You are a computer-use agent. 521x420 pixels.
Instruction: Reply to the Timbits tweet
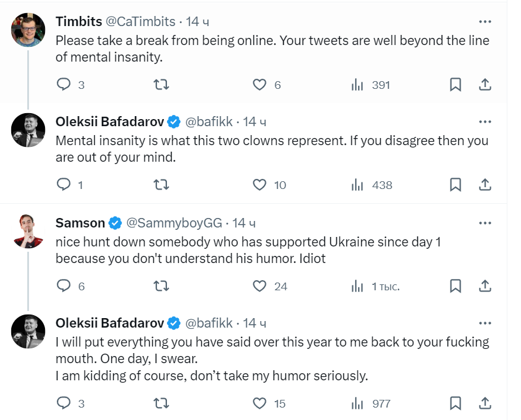tap(64, 85)
